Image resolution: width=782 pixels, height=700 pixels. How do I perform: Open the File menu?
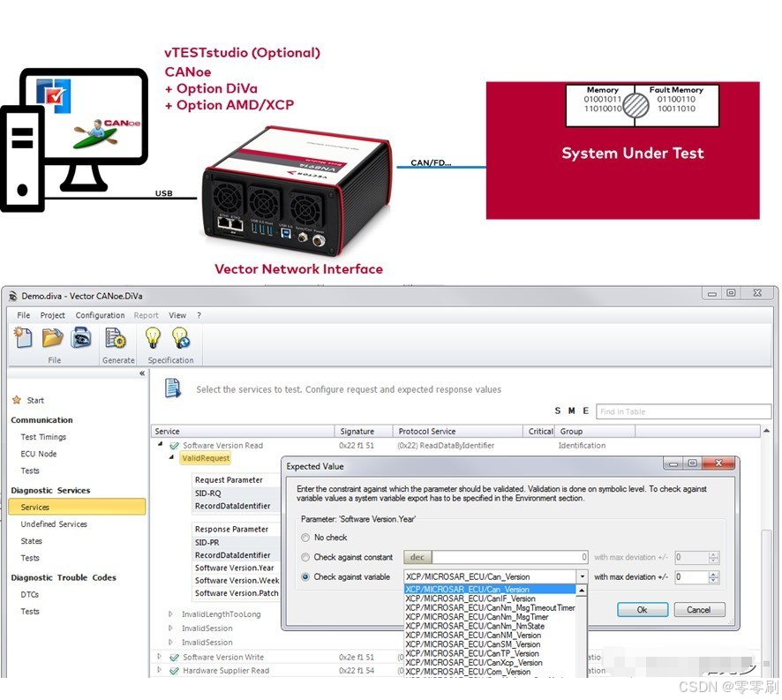click(x=24, y=315)
